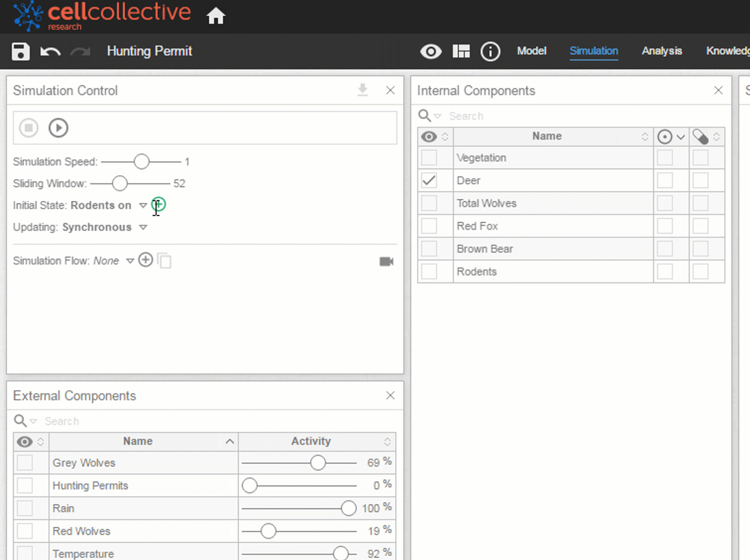Click the video camera record icon
Viewport: 750px width, 560px height.
tap(387, 261)
